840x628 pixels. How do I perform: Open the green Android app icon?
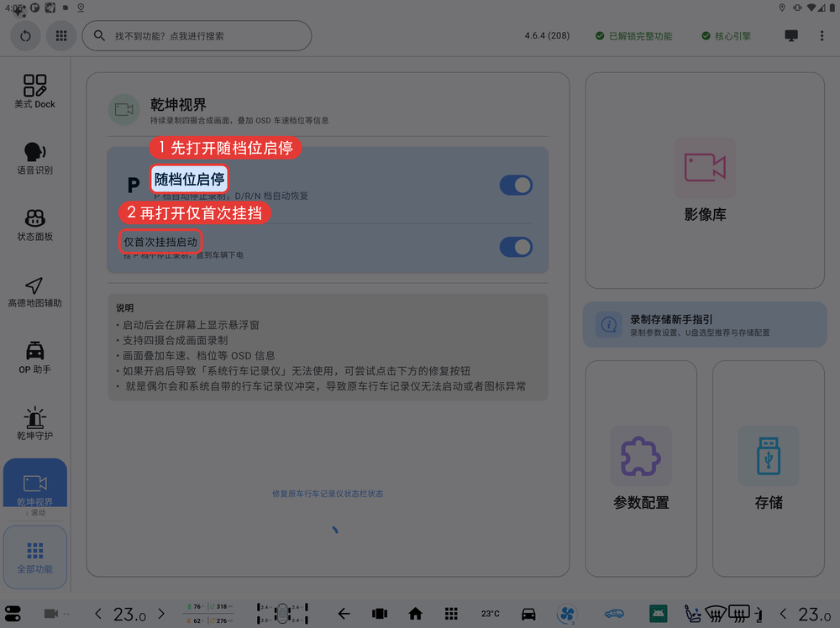pyautogui.click(x=658, y=614)
